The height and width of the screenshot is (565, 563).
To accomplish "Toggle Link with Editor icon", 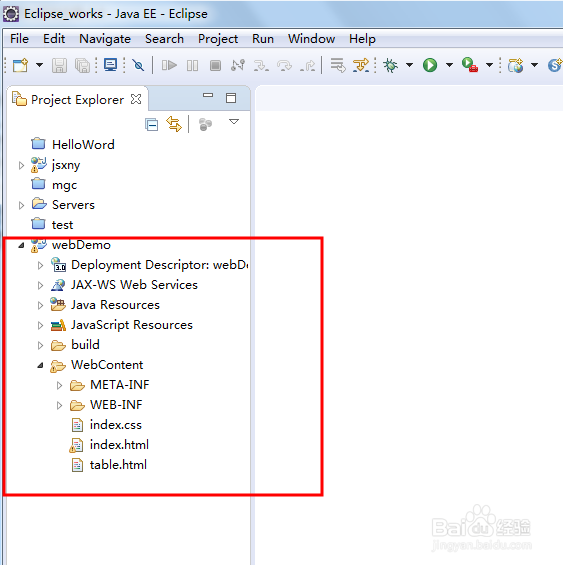I will 174,124.
